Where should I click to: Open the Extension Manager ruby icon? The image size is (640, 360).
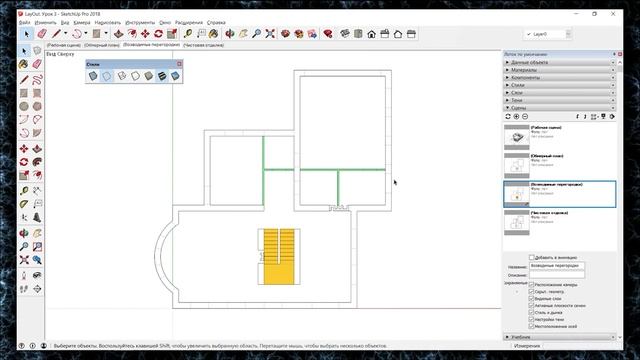327,34
